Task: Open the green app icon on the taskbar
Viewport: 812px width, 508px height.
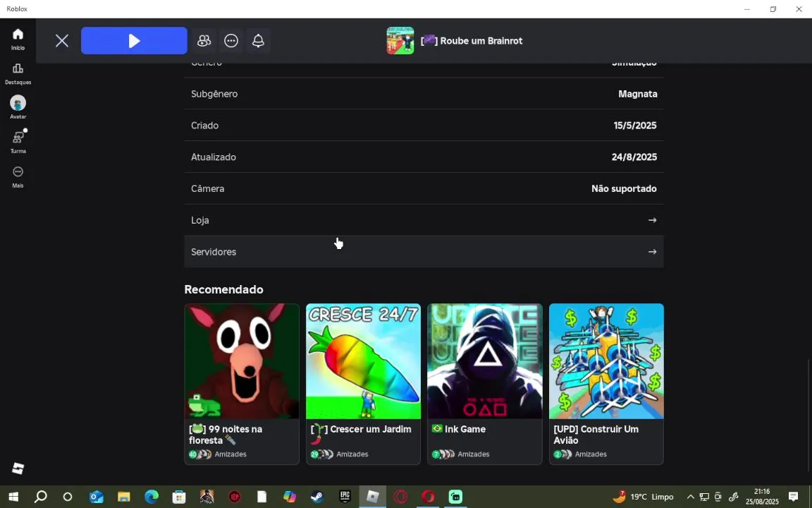Action: coord(456,497)
